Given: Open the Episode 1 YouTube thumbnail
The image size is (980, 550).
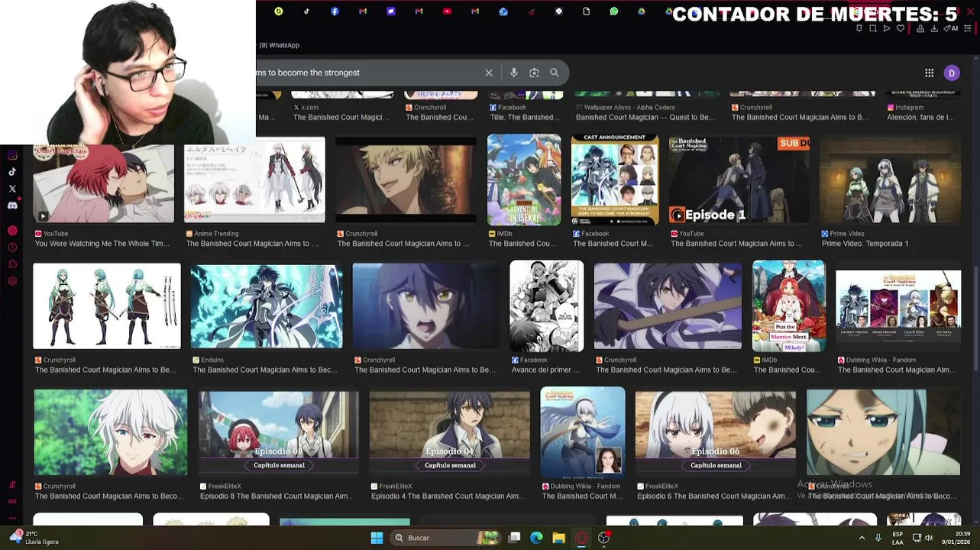Looking at the screenshot, I should point(739,180).
